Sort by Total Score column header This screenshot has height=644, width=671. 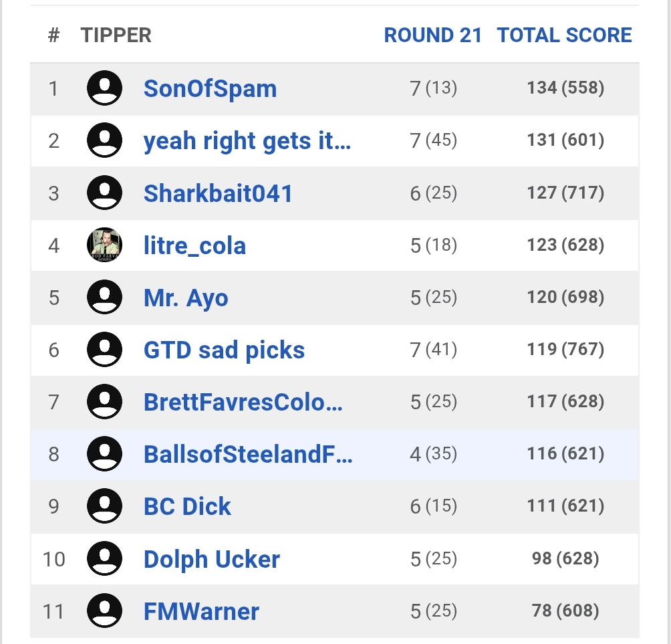click(565, 35)
